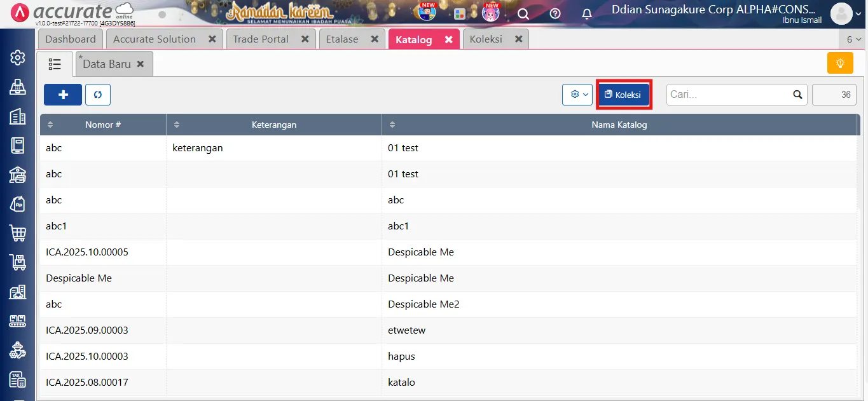Open the gear dropdown above the table
Screen dimensions: 868x401
pyautogui.click(x=577, y=94)
